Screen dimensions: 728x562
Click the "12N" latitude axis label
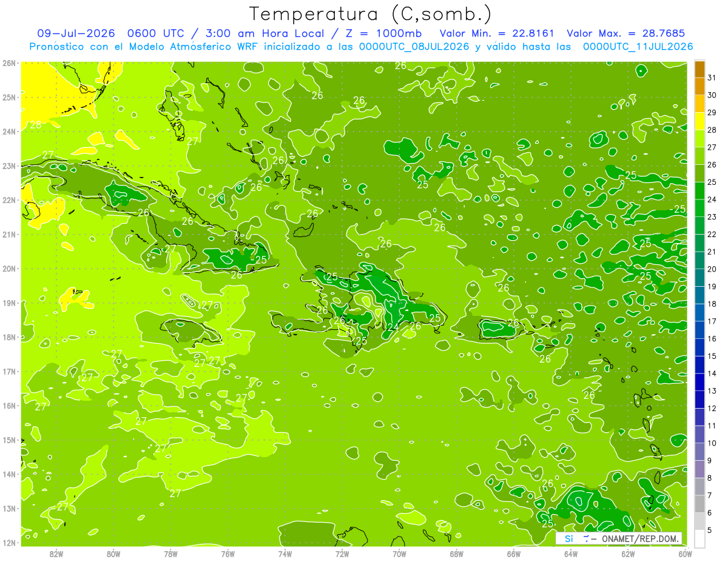coord(9,543)
